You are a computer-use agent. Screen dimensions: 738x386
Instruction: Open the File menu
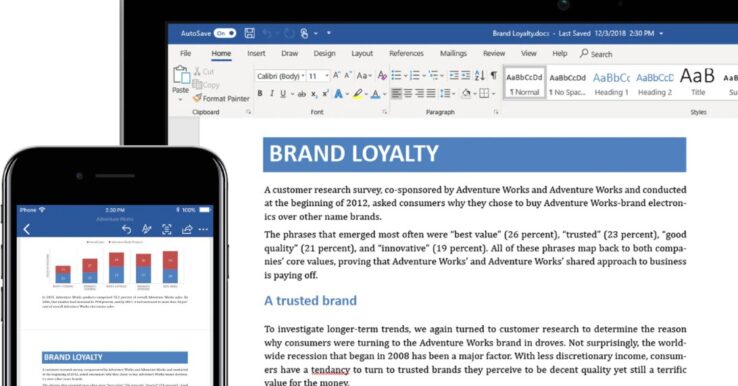(x=185, y=53)
